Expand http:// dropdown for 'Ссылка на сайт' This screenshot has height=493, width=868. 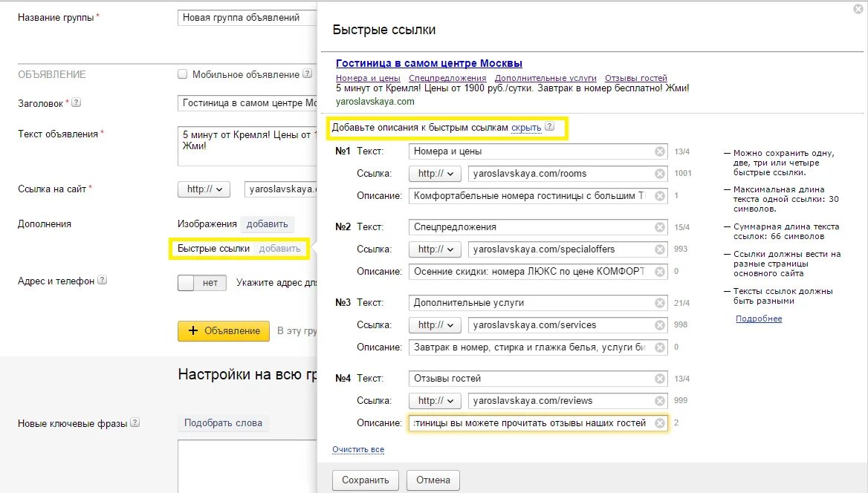[204, 189]
